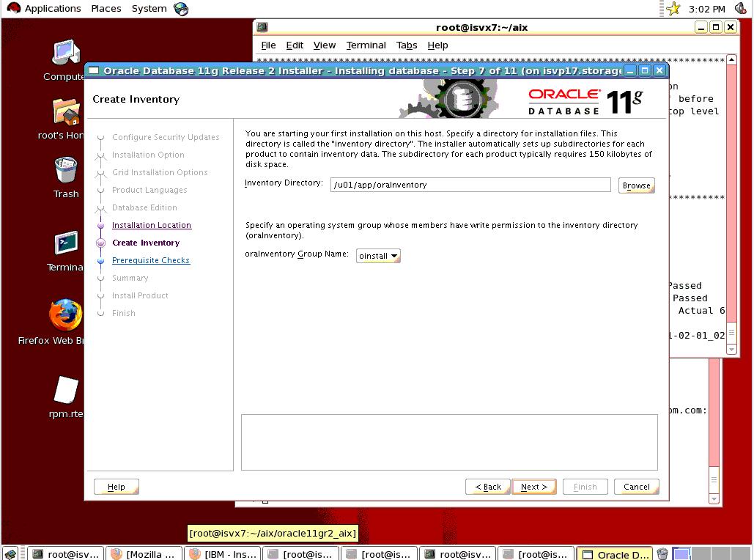Open the Applications menu

53,9
